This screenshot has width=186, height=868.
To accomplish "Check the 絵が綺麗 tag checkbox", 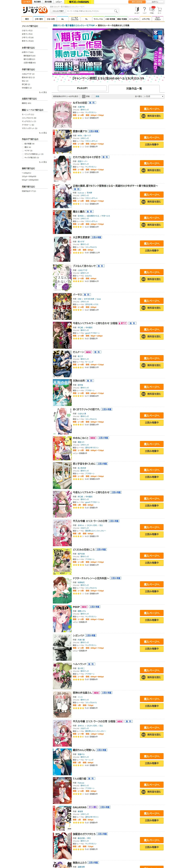I will coord(23,144).
